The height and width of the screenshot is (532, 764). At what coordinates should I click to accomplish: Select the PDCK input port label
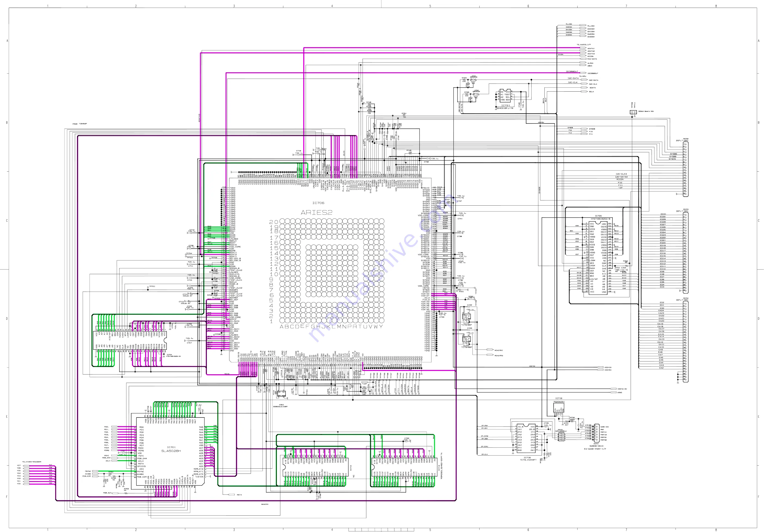106,448
